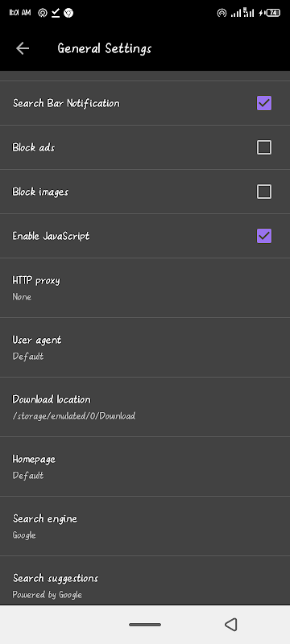290x644 pixels.
Task: Open the Homepage setting
Action: 145,467
